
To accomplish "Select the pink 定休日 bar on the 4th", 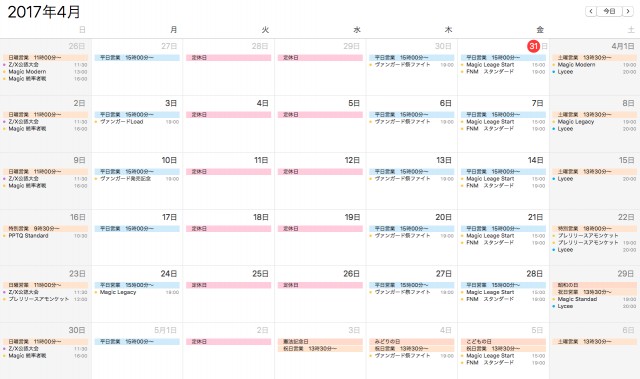I will click(229, 115).
